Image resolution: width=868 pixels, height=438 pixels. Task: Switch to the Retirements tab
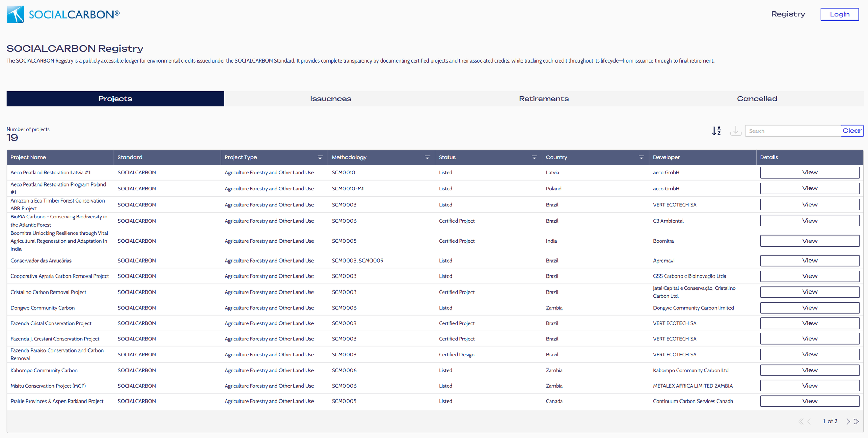tap(544, 99)
